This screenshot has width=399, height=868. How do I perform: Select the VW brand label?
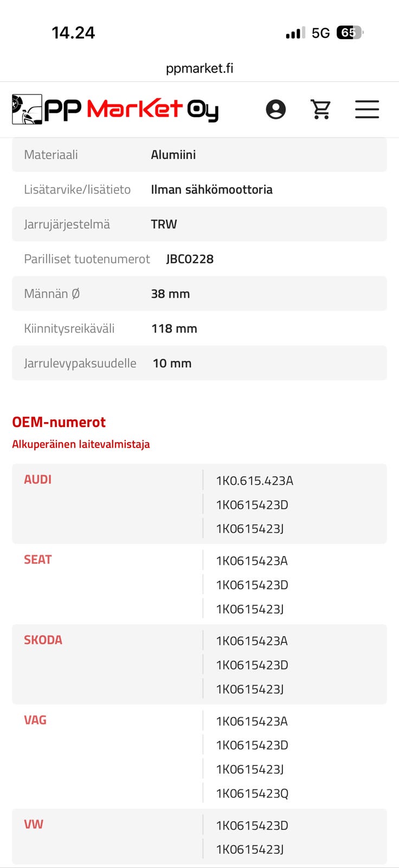(34, 825)
